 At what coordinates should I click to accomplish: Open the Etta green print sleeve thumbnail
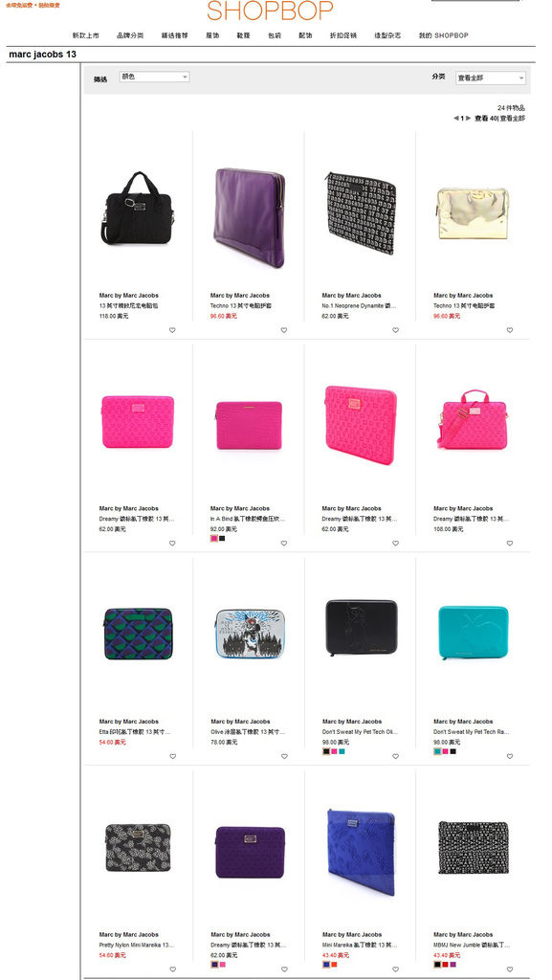click(x=138, y=634)
